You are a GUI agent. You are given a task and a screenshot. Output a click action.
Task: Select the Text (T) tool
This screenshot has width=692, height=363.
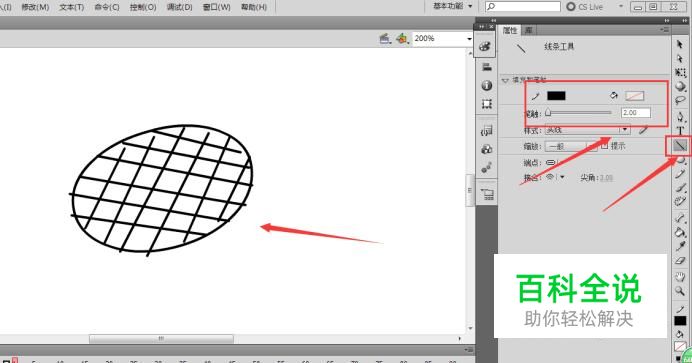[x=680, y=131]
